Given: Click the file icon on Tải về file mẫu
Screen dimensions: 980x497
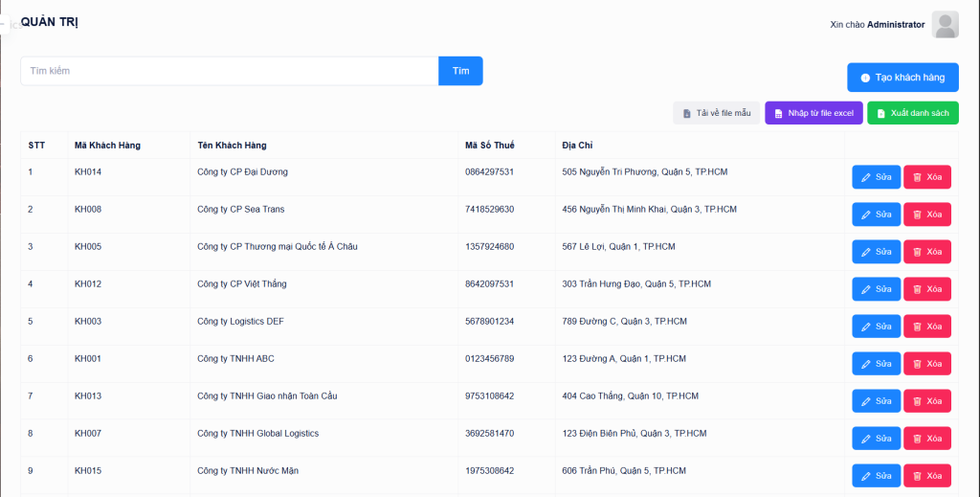Looking at the screenshot, I should (x=686, y=114).
